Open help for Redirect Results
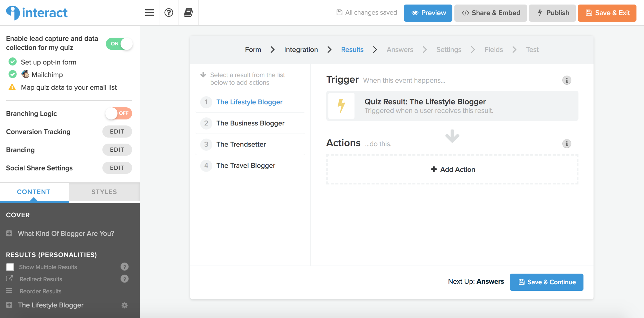 coord(124,279)
